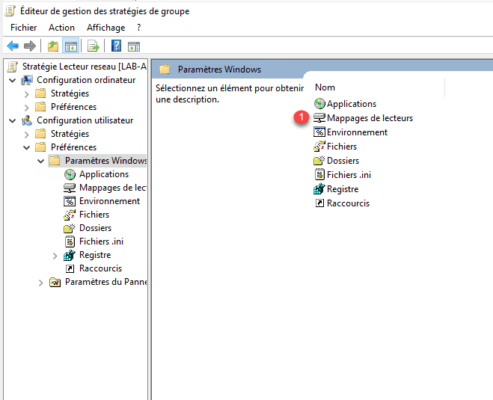
Task: Click the title bar app icon
Action: (x=10, y=11)
